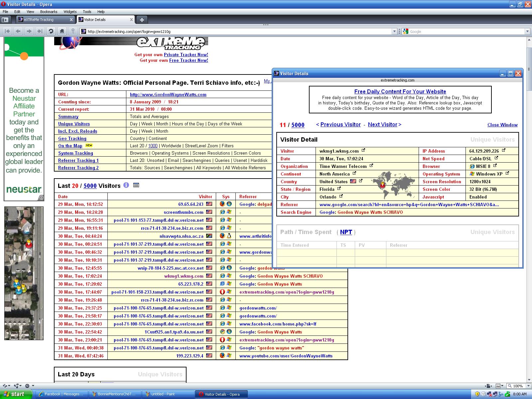Open external link icon next to wkmg1.wkmg.com

363,150
